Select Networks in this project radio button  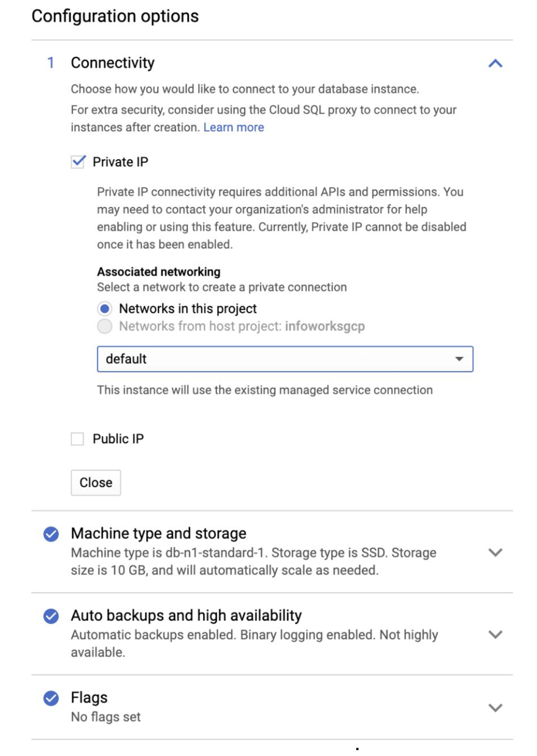coord(104,309)
